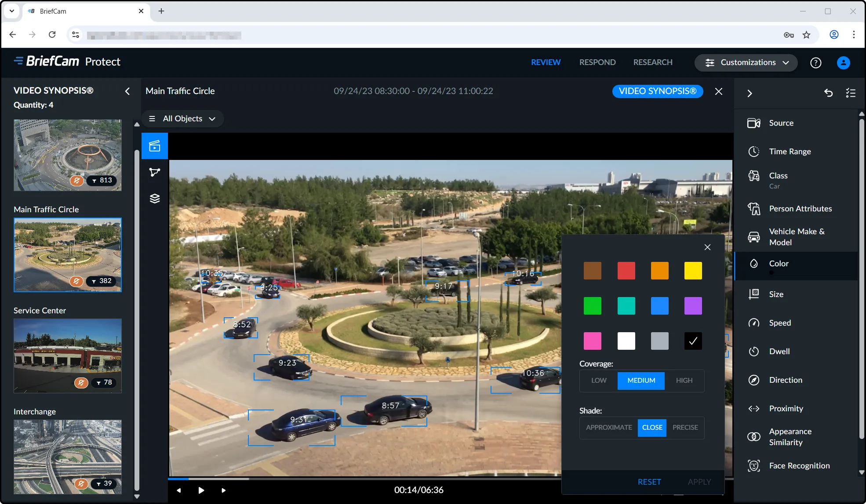Open the checklist filter summary icon
This screenshot has height=504, width=866.
[x=851, y=93]
